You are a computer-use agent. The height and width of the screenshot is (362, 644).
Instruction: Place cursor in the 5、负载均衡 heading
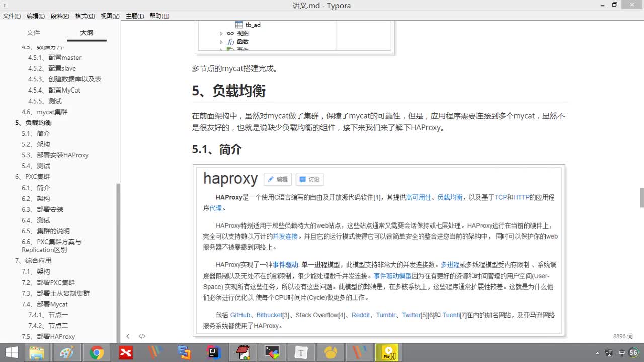[229, 91]
